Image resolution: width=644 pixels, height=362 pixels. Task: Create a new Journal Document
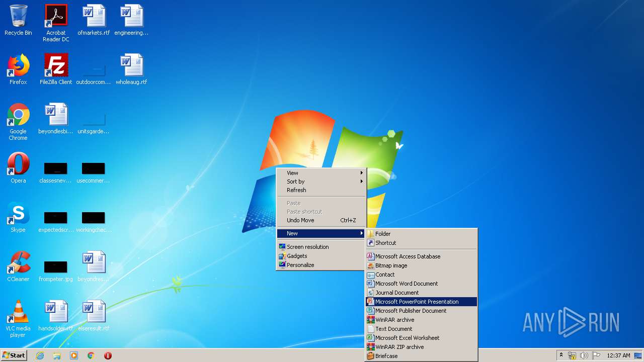click(x=421, y=293)
